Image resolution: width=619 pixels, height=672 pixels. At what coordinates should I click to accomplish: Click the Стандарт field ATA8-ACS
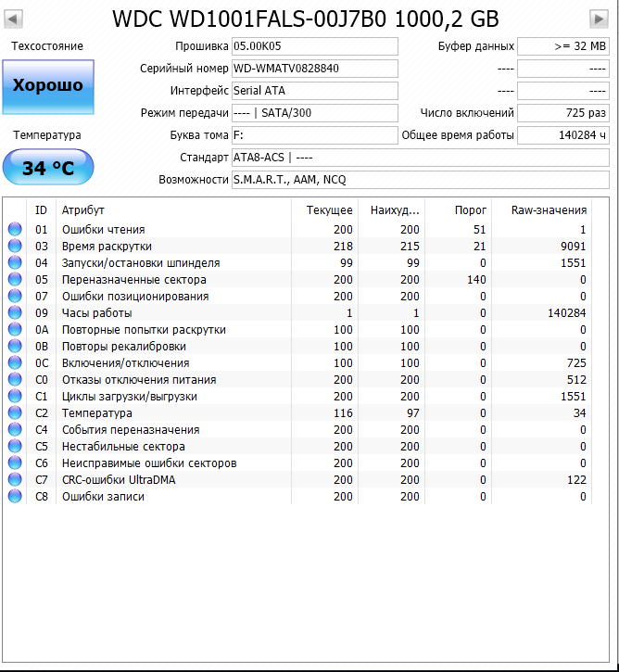coord(421,158)
